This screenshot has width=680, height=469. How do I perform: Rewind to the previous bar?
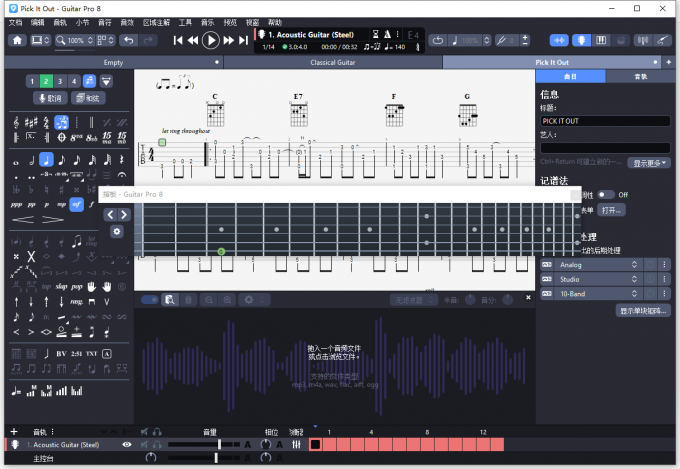193,40
